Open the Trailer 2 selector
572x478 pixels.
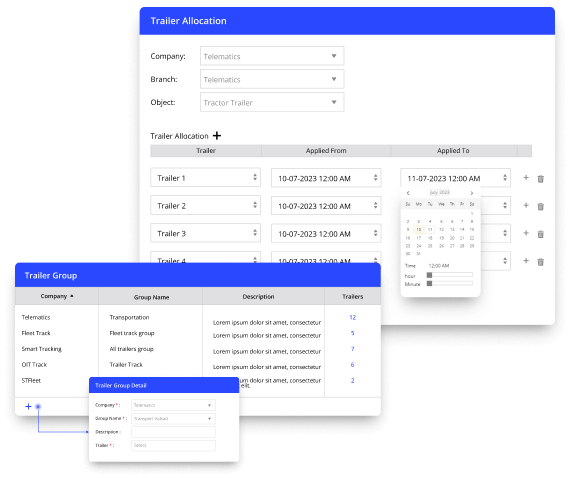[205, 205]
